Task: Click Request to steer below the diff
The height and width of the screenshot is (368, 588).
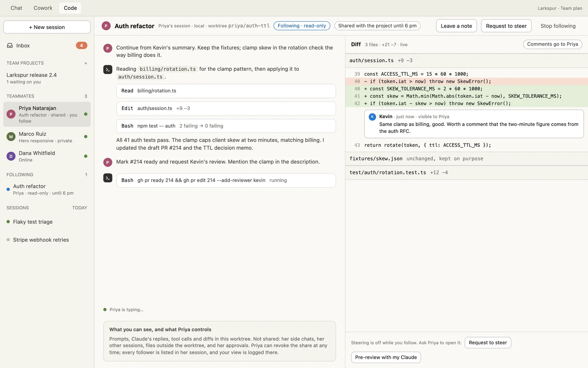Action: (488, 343)
